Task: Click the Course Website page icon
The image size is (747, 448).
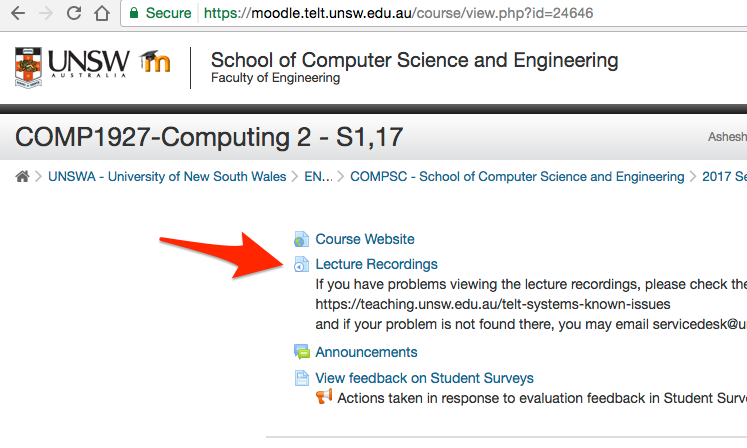Action: pyautogui.click(x=301, y=239)
